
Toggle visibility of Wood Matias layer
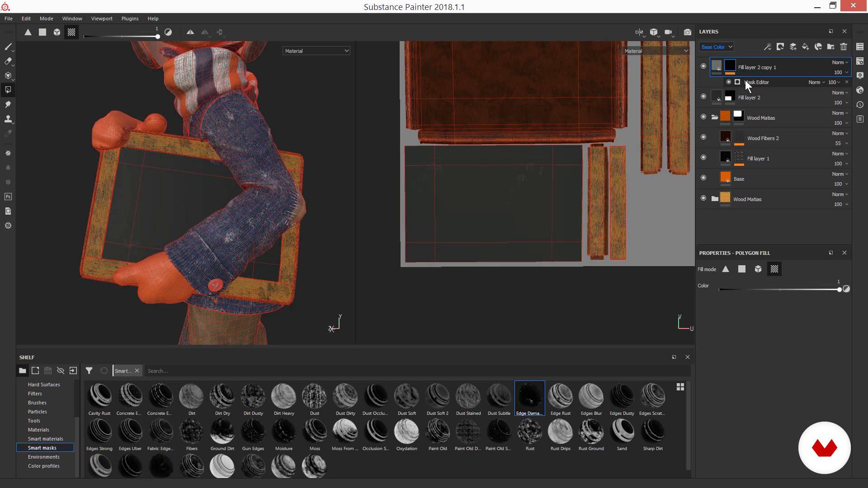click(703, 117)
